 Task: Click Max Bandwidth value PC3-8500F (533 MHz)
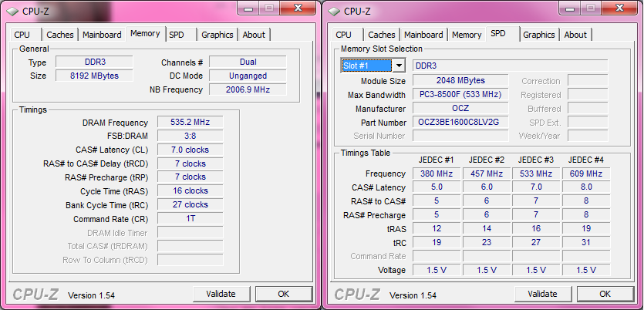pos(460,94)
